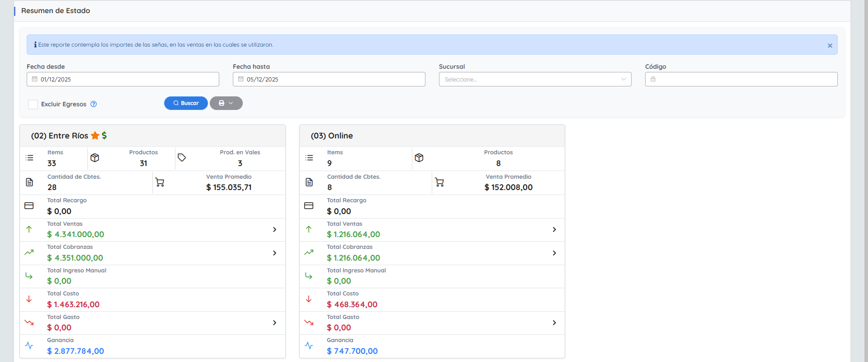Click the Fecha desde date field
The image size is (868, 362).
pyautogui.click(x=123, y=79)
